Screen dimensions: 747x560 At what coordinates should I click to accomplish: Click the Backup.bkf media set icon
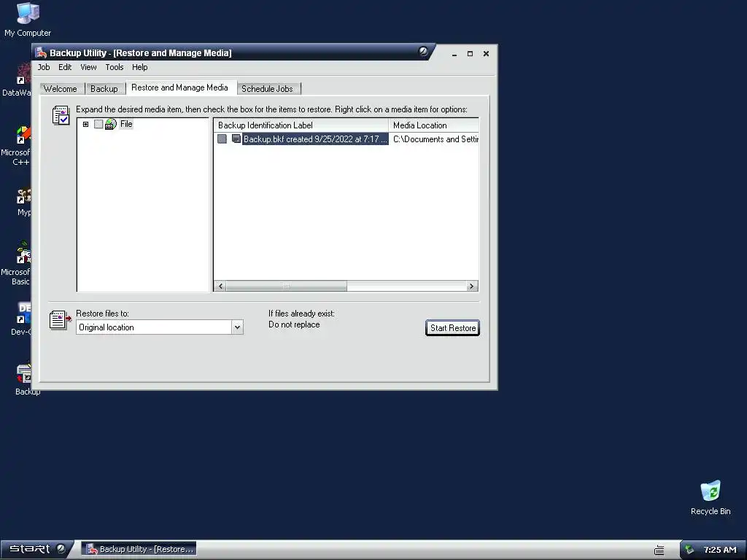click(236, 139)
